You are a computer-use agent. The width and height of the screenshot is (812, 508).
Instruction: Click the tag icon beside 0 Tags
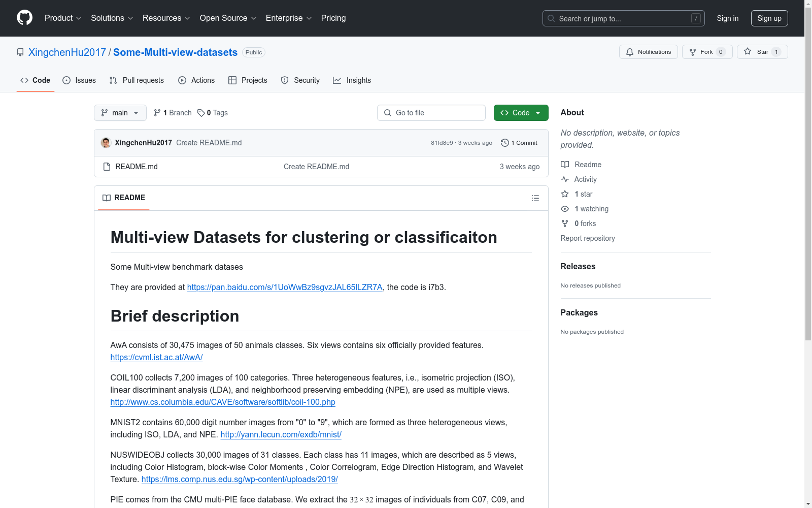201,113
